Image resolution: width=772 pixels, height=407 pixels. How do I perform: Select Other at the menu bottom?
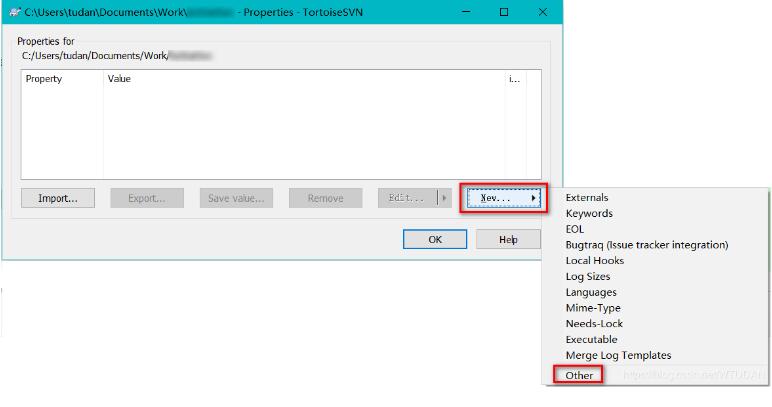click(579, 376)
